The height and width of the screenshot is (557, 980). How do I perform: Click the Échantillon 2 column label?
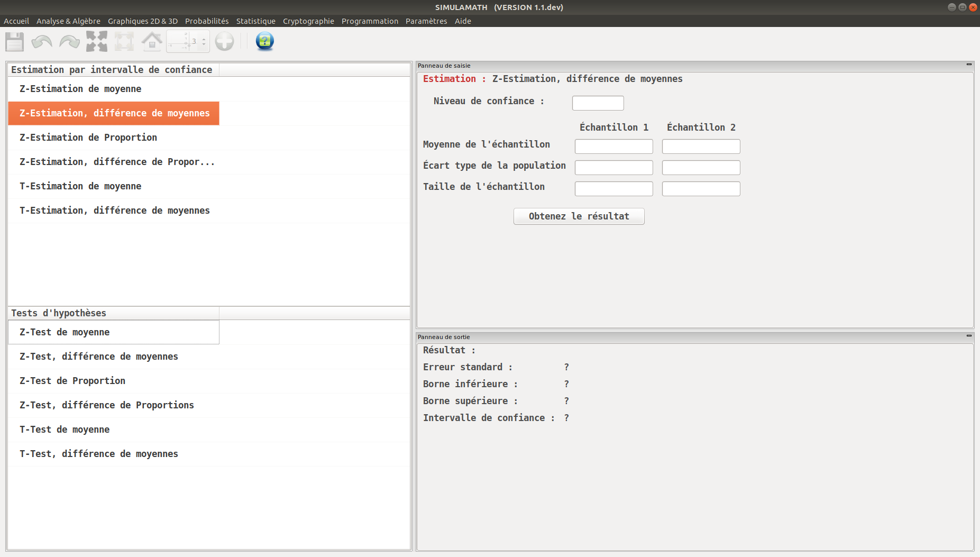click(701, 127)
